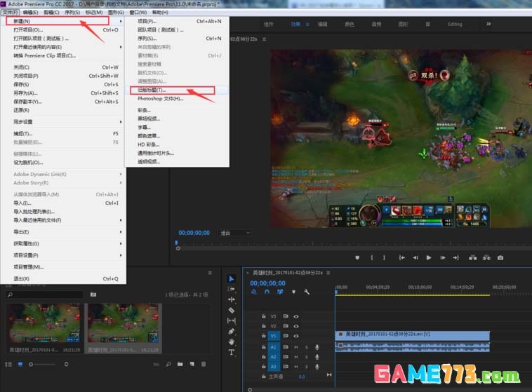This screenshot has width=532, height=392.
Task: Choose 序列(S) in New submenu
Action: pyautogui.click(x=176, y=39)
